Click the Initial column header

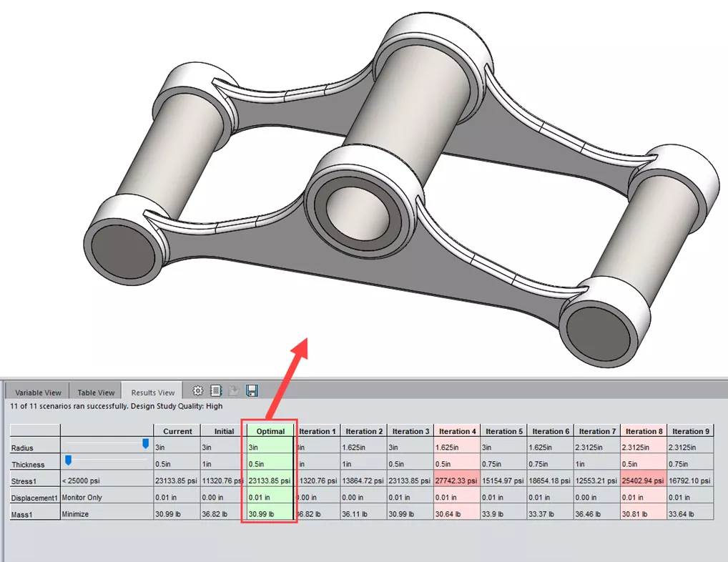pos(224,431)
